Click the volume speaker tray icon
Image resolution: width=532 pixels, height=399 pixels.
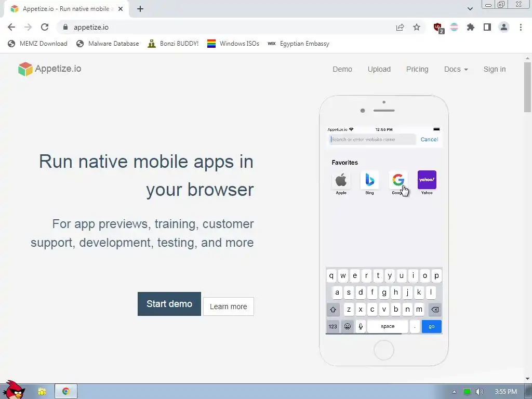(479, 392)
